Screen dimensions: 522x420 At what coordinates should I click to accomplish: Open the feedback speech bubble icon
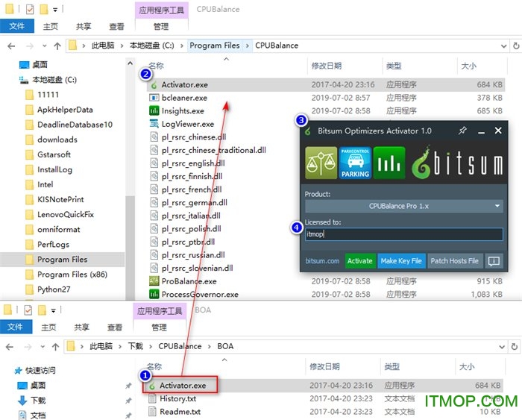[493, 261]
